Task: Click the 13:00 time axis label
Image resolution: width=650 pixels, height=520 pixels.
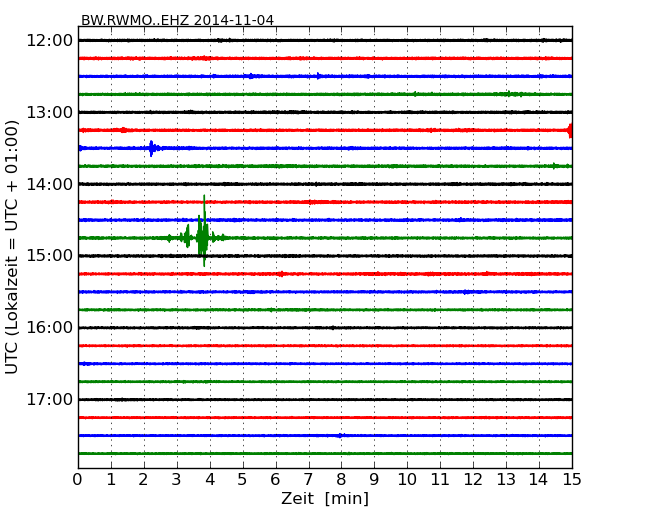Action: [x=50, y=112]
